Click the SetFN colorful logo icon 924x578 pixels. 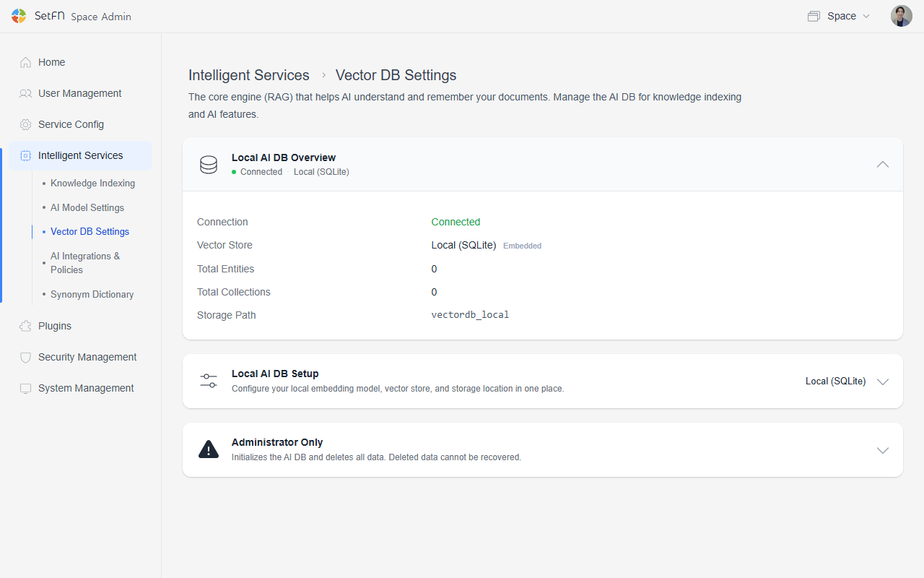click(x=19, y=16)
